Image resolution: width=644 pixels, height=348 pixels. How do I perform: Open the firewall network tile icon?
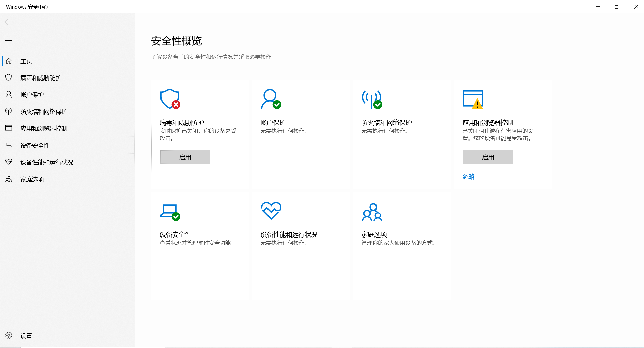372,99
